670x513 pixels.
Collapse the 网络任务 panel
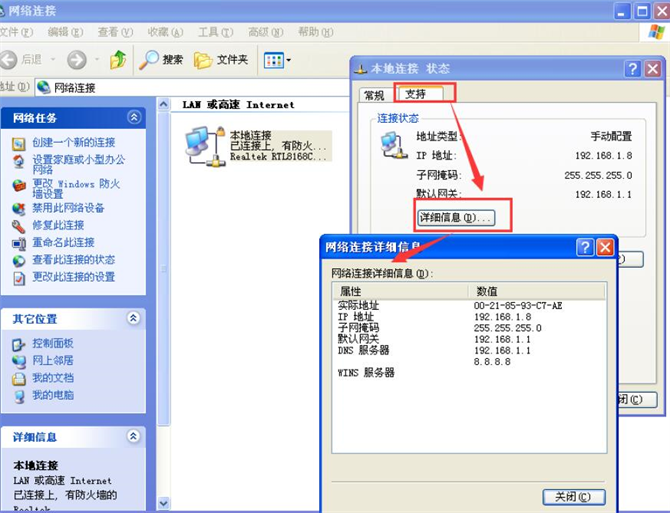click(x=134, y=117)
